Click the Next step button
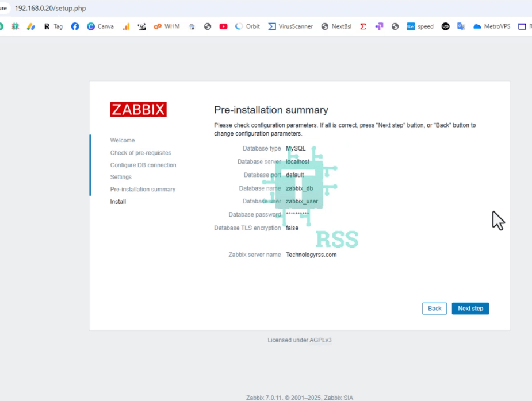 click(x=470, y=309)
